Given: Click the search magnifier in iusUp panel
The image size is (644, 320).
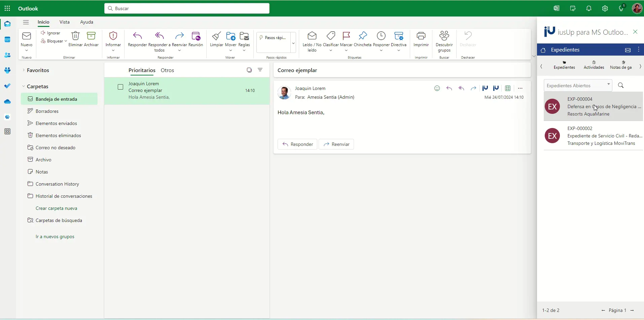Looking at the screenshot, I should pyautogui.click(x=621, y=86).
